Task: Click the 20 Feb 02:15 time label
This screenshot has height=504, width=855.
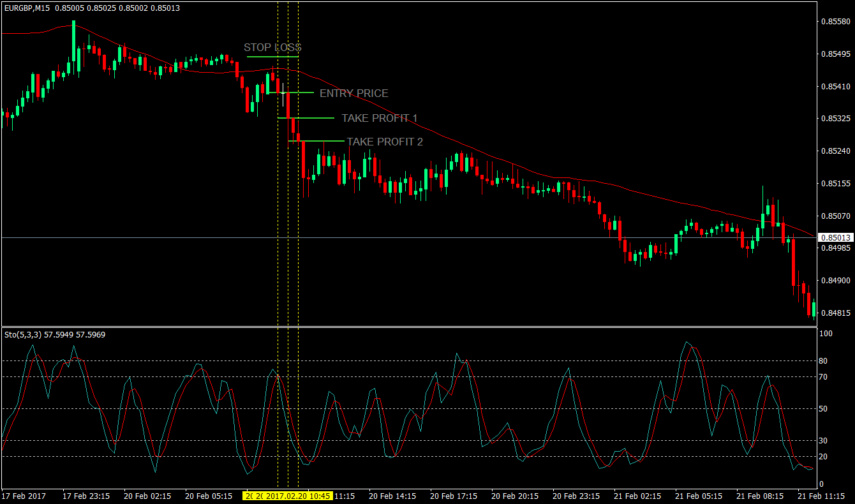Action: click(147, 496)
